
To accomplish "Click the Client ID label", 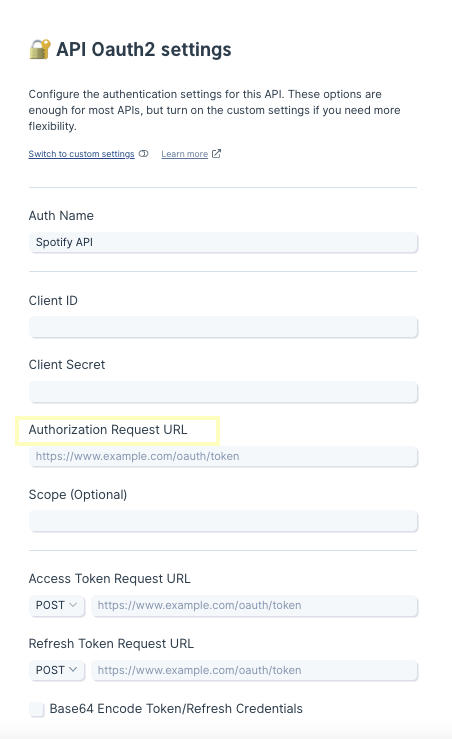I will [53, 301].
